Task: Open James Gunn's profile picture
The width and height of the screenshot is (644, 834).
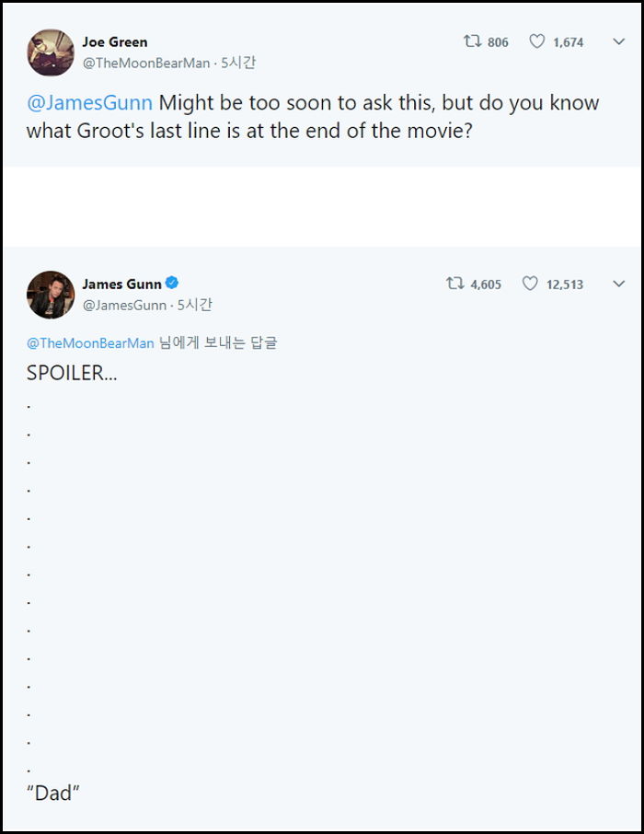Action: pyautogui.click(x=51, y=295)
